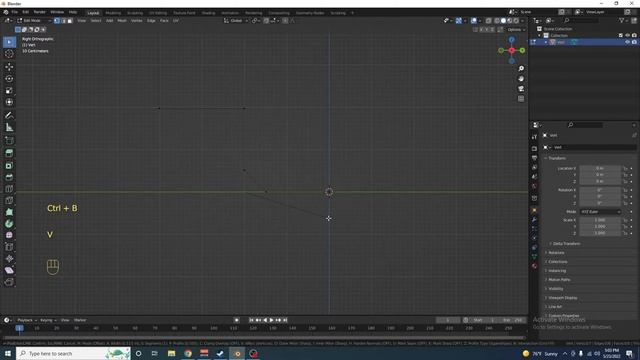Switch to wireframe viewport shading
This screenshot has width=640, height=360.
pos(497,20)
